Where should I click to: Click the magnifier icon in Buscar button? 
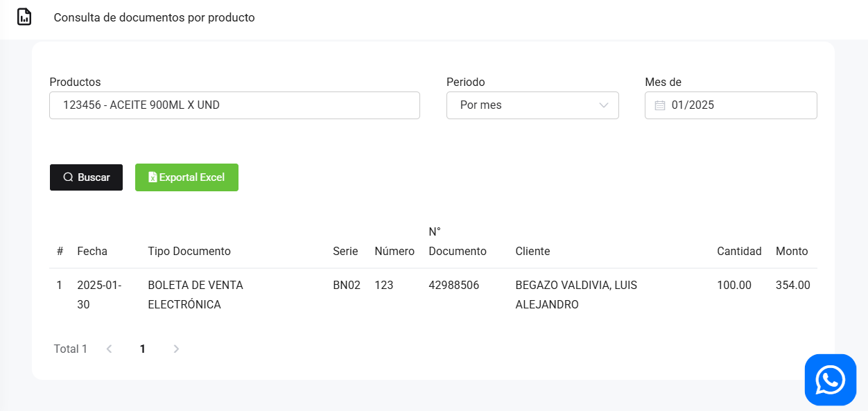(68, 177)
